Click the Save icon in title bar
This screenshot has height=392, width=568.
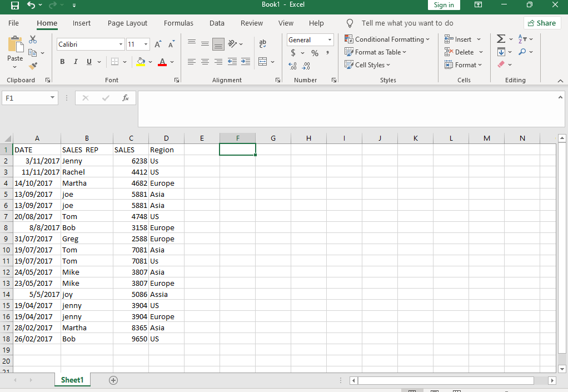(15, 5)
